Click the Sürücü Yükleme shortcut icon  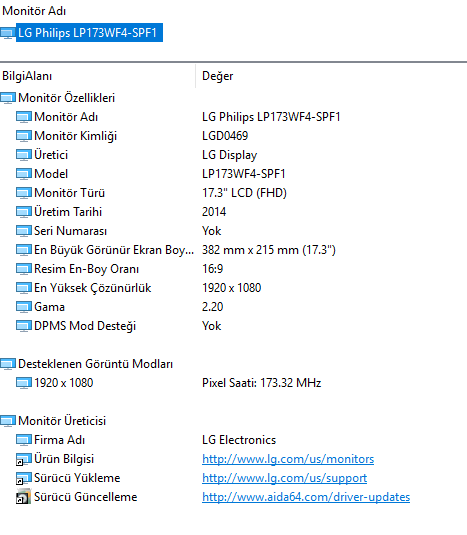click(x=24, y=478)
